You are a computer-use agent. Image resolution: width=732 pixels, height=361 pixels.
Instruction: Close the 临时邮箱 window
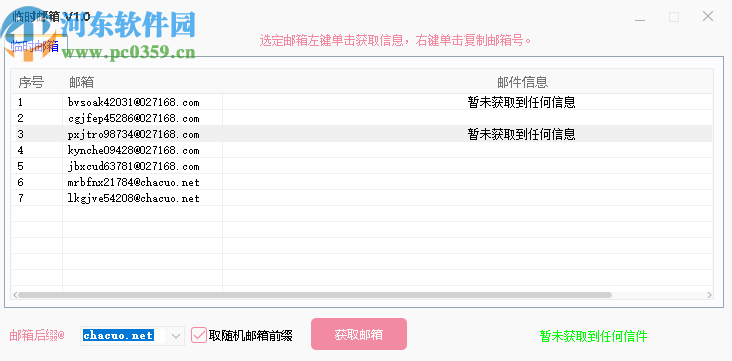click(x=708, y=16)
